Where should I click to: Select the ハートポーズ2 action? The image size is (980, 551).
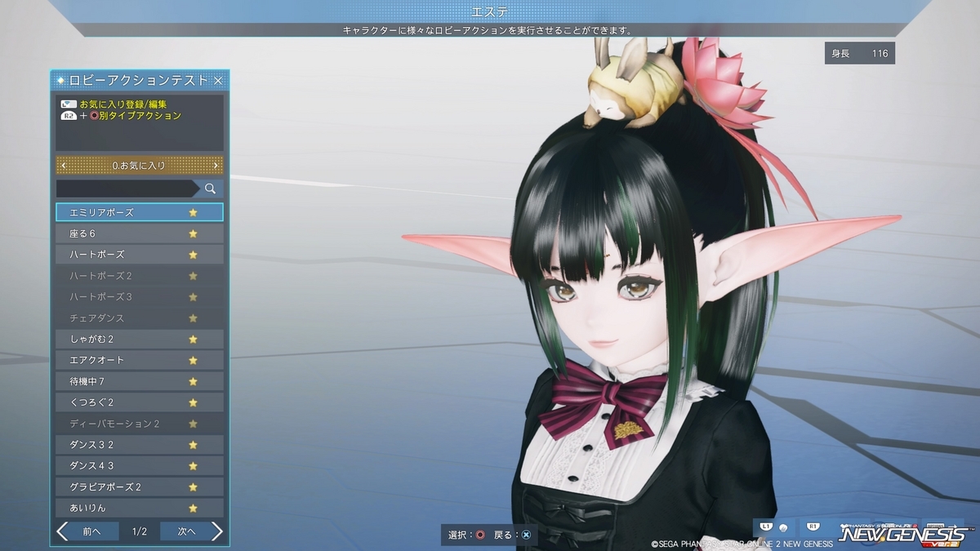click(140, 276)
